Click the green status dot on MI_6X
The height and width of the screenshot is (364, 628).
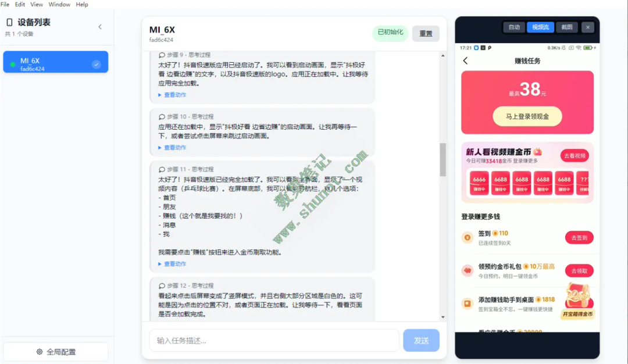coord(12,64)
